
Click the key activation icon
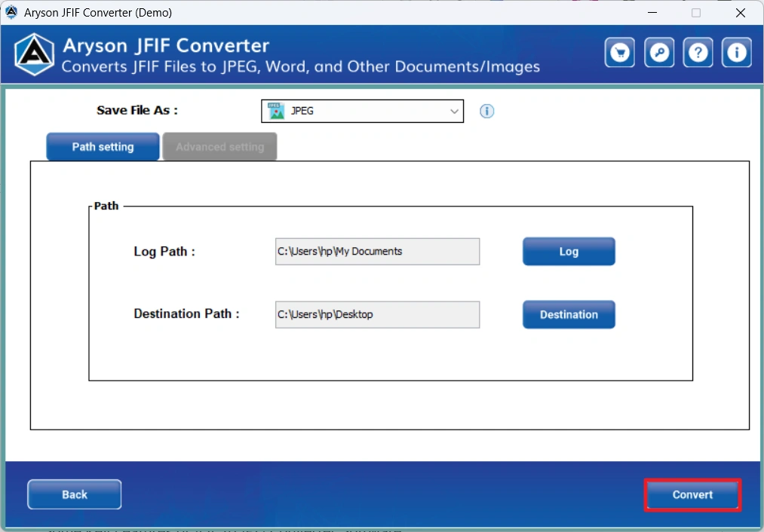658,52
